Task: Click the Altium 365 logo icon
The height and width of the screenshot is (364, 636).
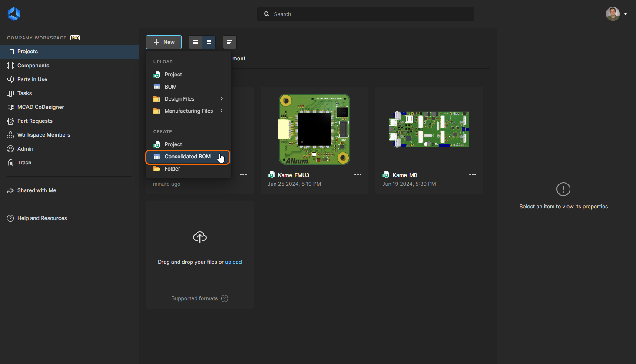Action: 14,14
